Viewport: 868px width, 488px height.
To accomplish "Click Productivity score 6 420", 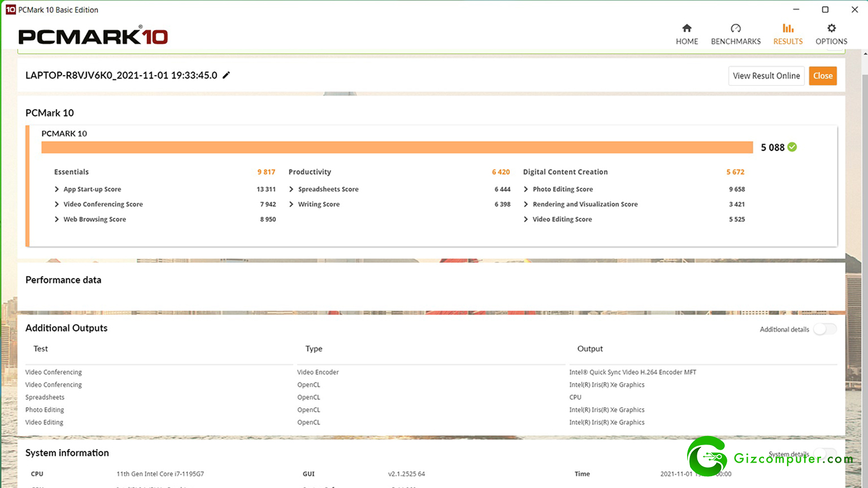I will (x=501, y=172).
